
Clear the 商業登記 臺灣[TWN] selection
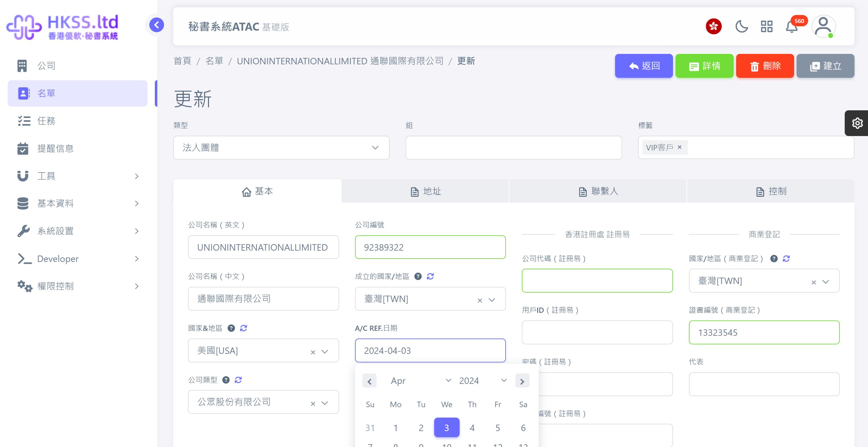pyautogui.click(x=814, y=282)
